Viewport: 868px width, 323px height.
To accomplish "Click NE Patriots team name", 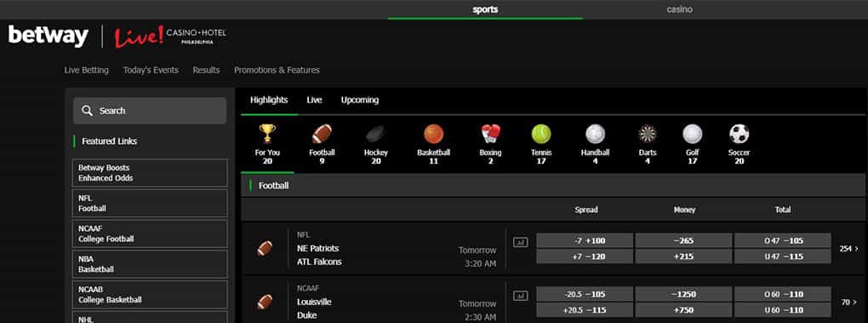I will (317, 248).
